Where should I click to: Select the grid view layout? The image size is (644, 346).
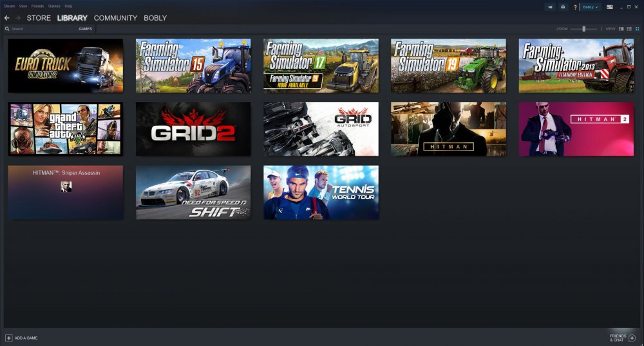click(x=638, y=29)
